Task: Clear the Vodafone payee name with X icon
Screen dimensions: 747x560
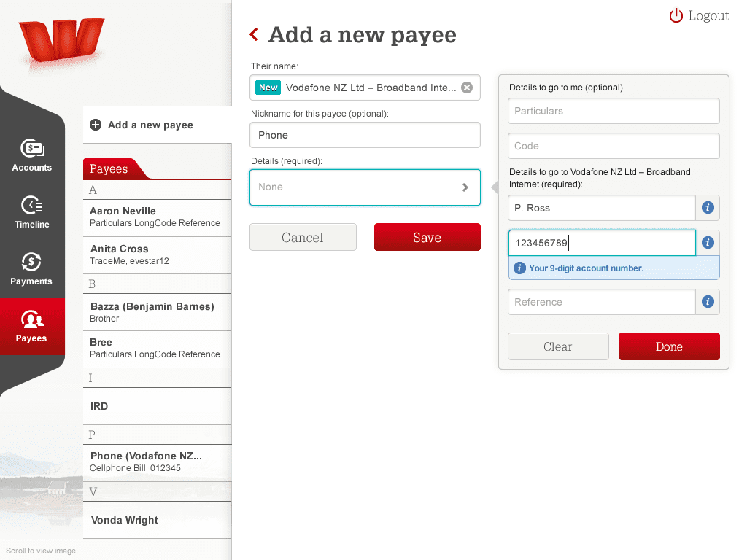Action: [467, 87]
